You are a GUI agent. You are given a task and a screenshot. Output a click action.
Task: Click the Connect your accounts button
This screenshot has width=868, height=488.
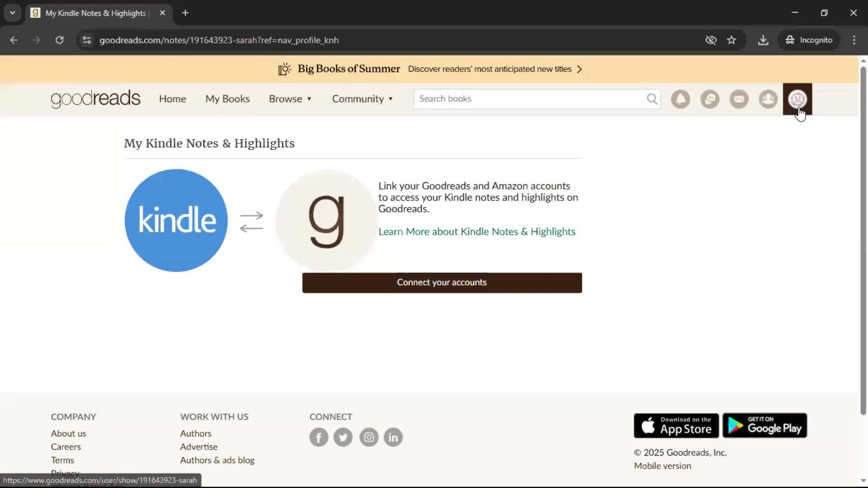point(442,283)
